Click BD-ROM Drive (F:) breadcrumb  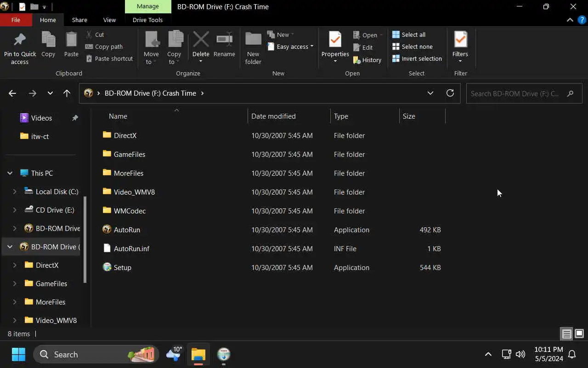(150, 93)
